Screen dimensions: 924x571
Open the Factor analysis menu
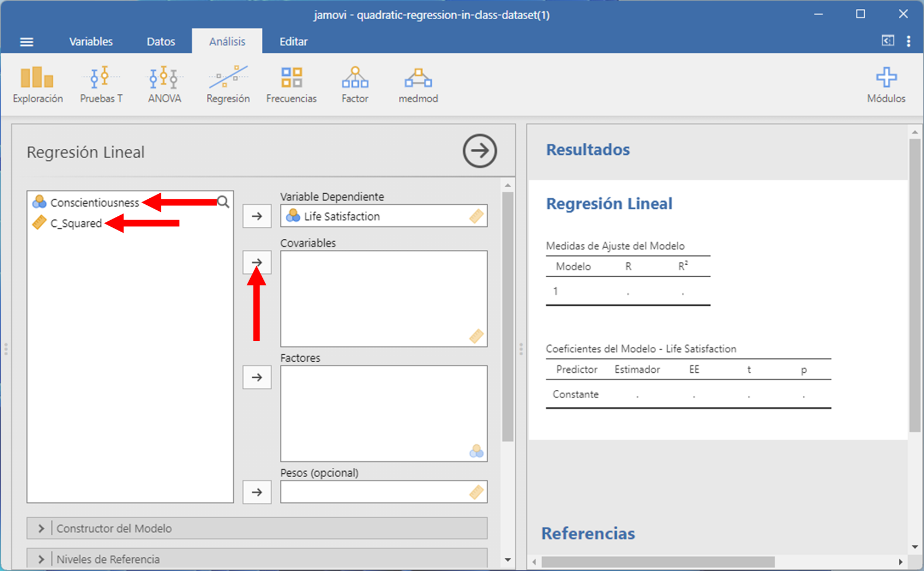pos(354,85)
